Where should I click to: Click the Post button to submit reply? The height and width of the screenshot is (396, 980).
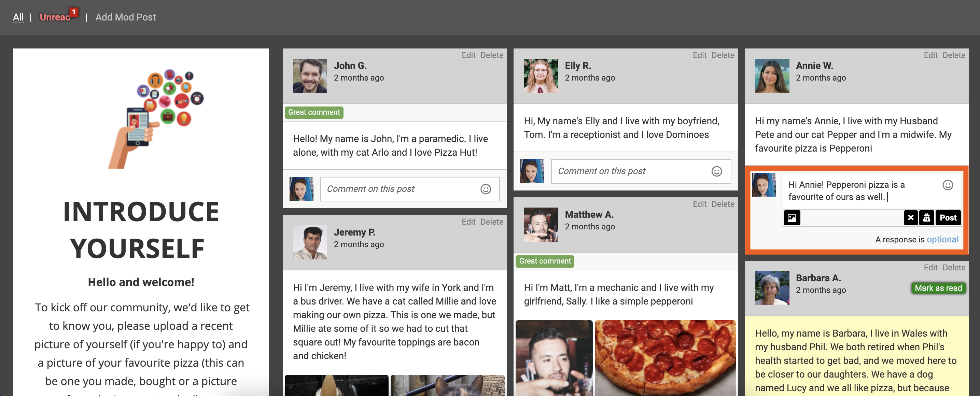click(948, 218)
